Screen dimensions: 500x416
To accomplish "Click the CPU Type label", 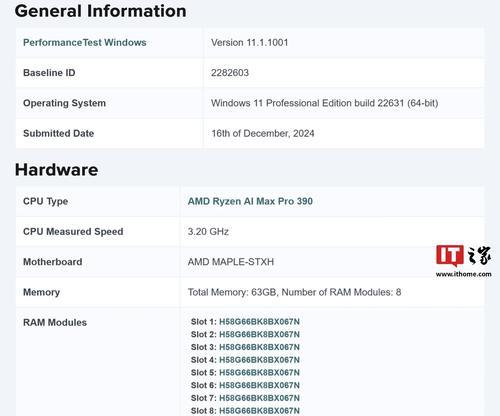I will coord(45,201).
